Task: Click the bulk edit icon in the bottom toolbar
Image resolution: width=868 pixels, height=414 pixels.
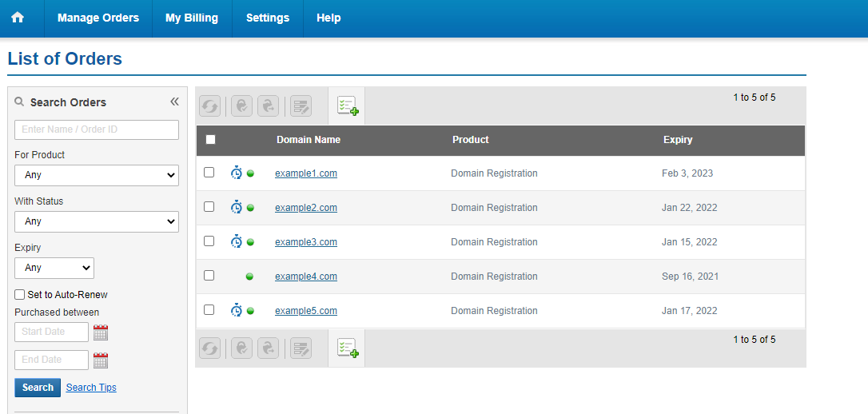Action: point(301,348)
